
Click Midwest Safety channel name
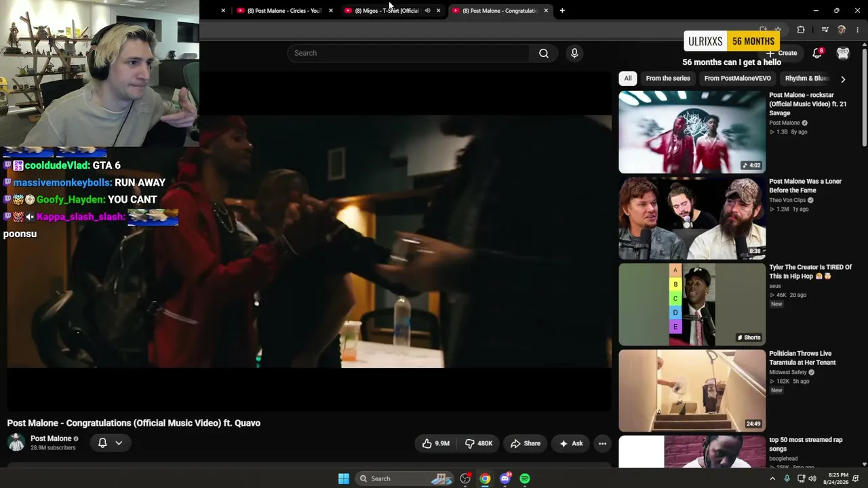click(x=788, y=372)
